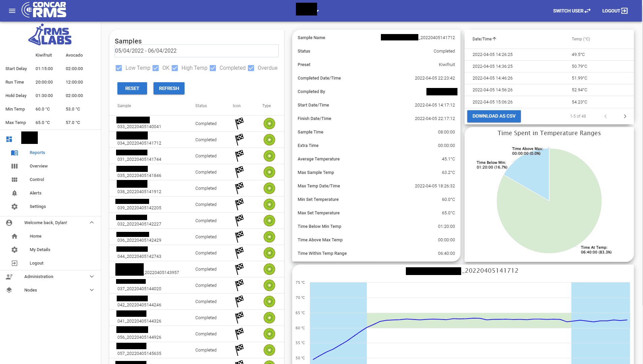Click the switch user arrows icon

[588, 11]
